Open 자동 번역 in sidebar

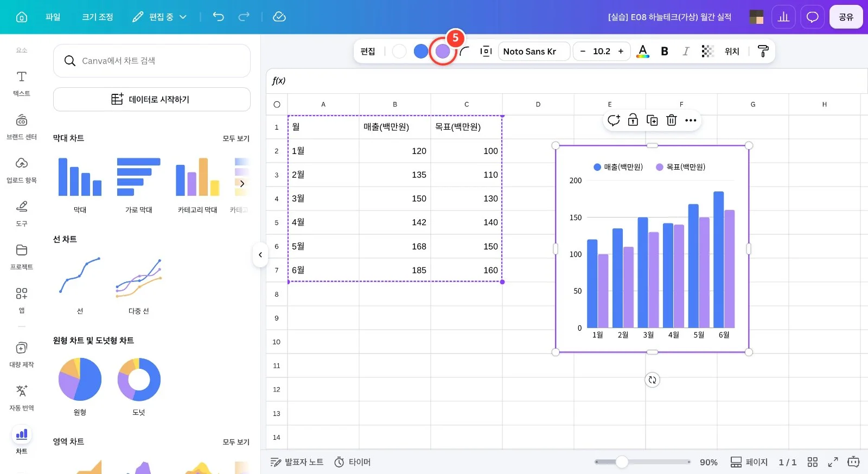[x=22, y=398]
